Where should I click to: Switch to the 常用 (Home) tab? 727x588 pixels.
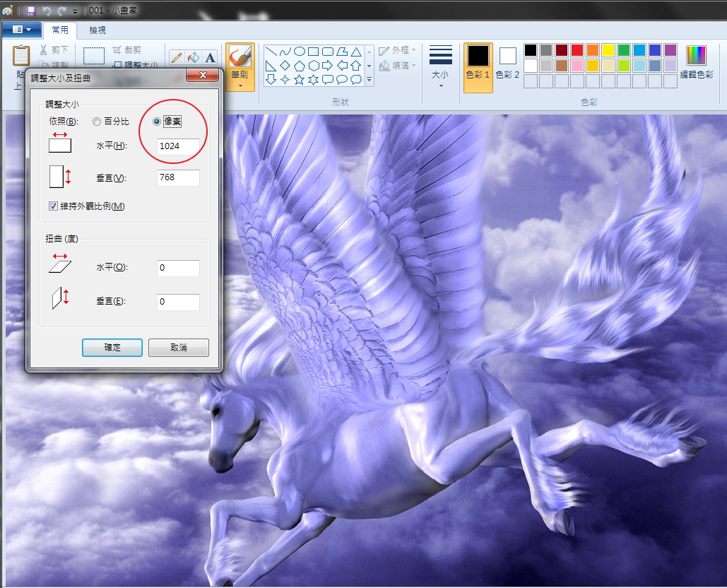[x=60, y=30]
